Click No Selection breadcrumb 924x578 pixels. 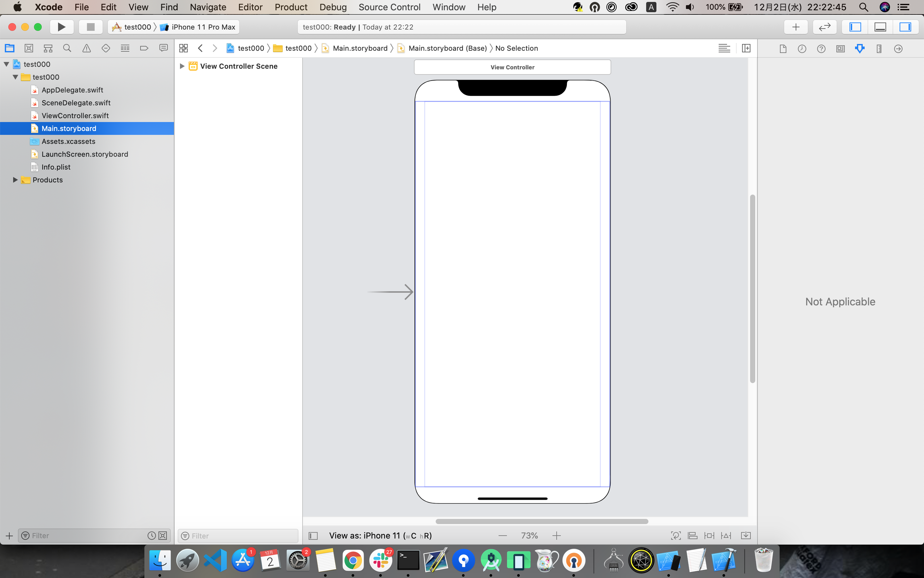pyautogui.click(x=517, y=48)
